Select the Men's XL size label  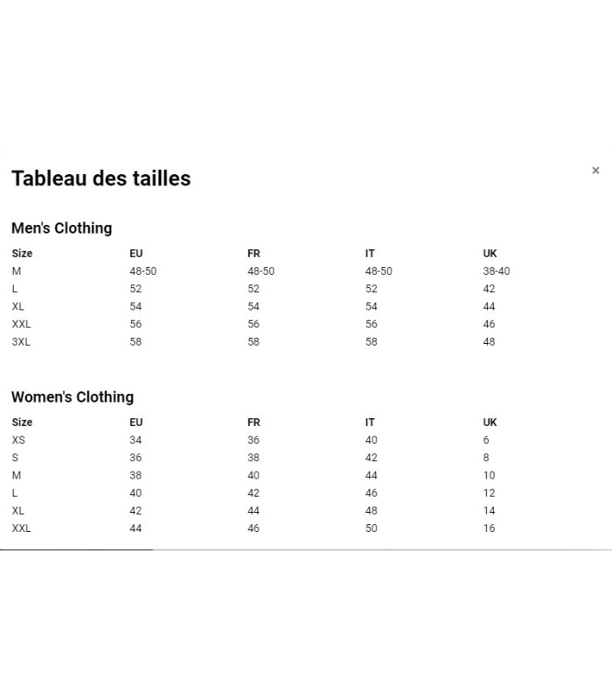tap(18, 307)
